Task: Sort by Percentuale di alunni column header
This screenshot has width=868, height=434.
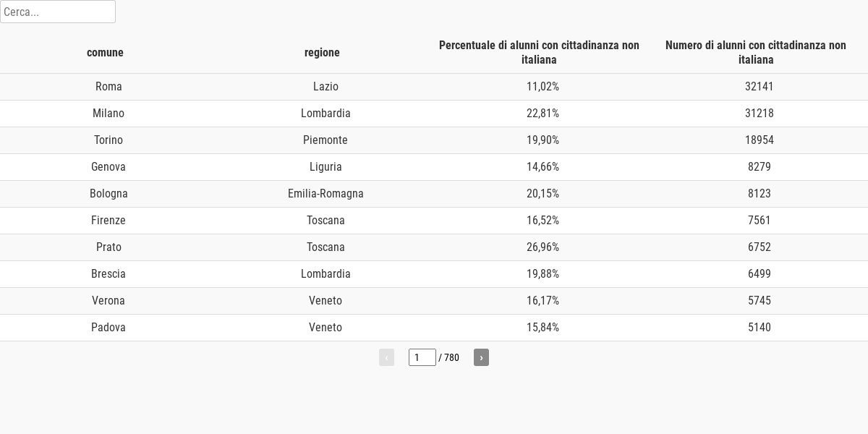Action: (539, 52)
